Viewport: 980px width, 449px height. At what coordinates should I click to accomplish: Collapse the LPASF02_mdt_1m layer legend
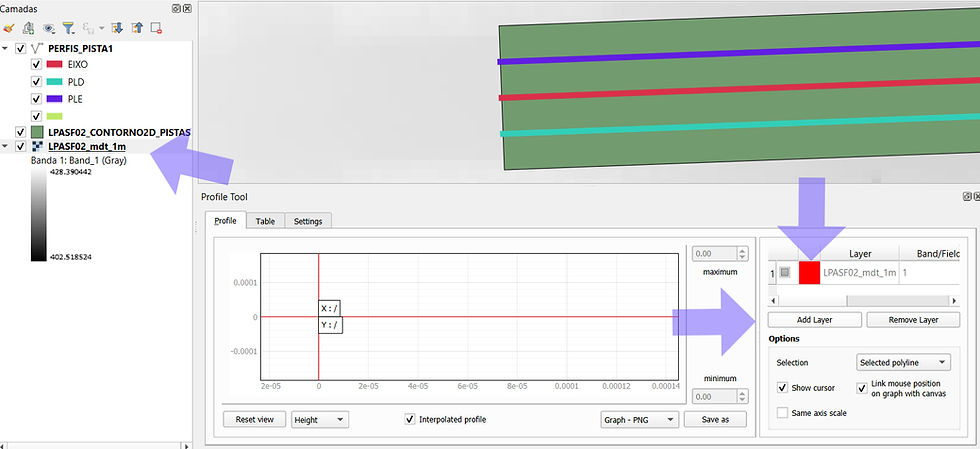[x=5, y=147]
